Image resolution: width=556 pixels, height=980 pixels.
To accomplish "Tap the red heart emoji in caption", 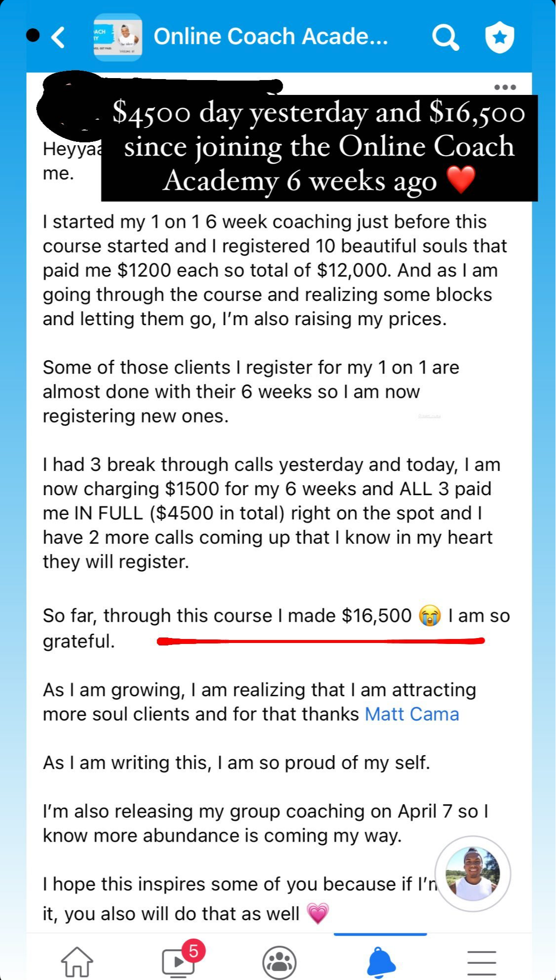I will click(461, 180).
